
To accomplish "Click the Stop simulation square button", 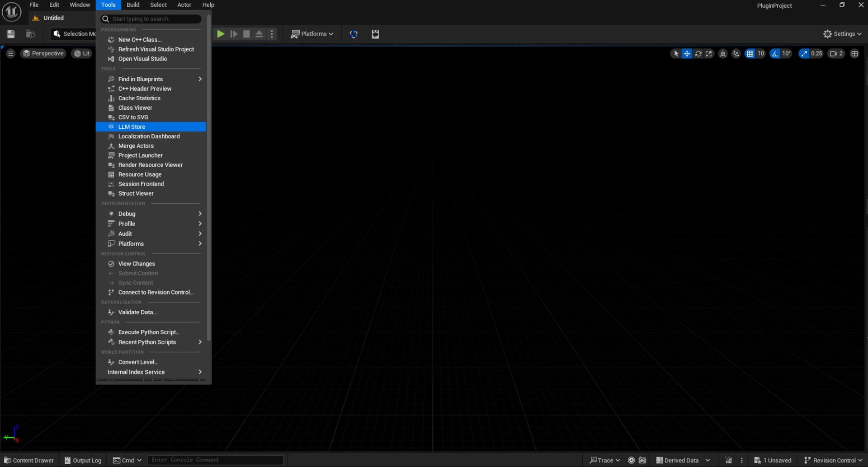I will 246,34.
